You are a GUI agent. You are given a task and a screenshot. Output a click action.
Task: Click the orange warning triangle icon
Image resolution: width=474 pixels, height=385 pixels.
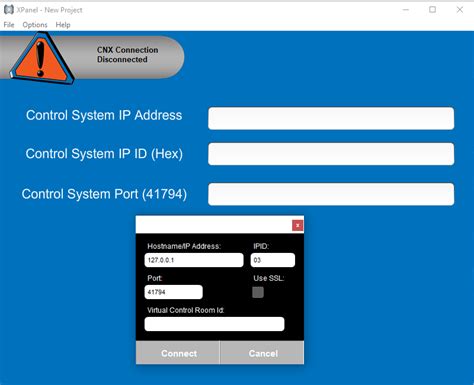point(42,59)
